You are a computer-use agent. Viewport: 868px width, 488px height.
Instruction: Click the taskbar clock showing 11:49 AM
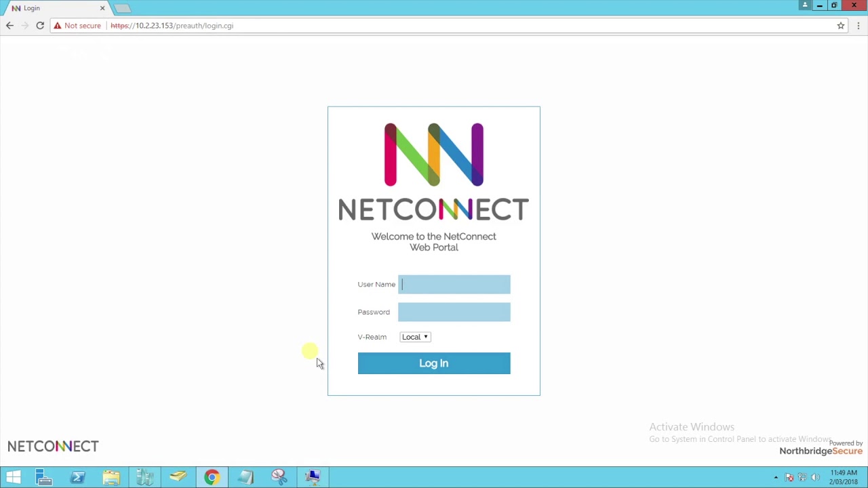coord(844,477)
